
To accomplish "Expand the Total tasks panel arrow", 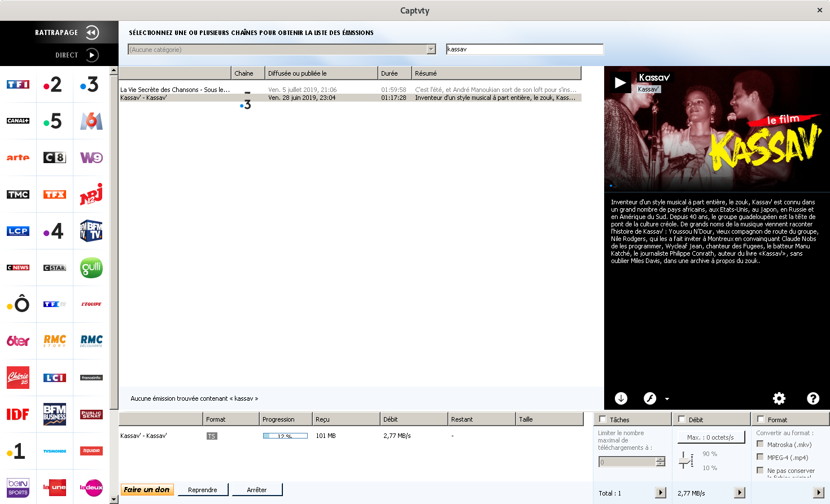I will [x=661, y=493].
